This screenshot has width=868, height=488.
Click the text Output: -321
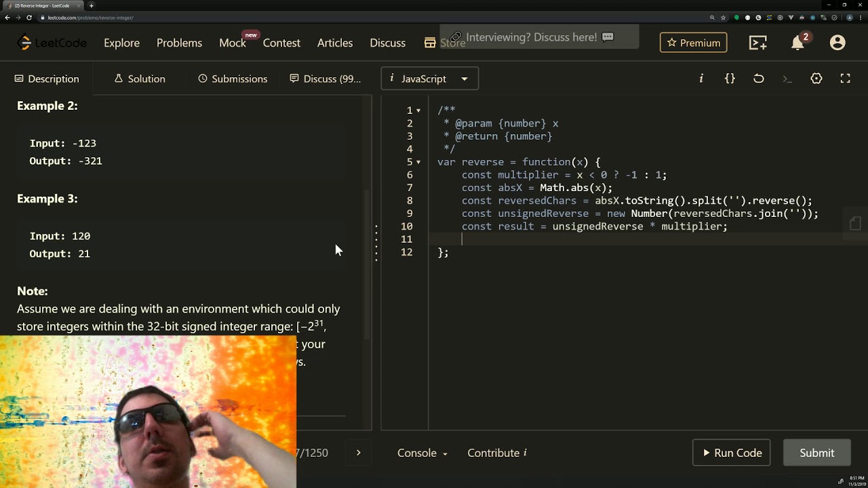point(66,161)
